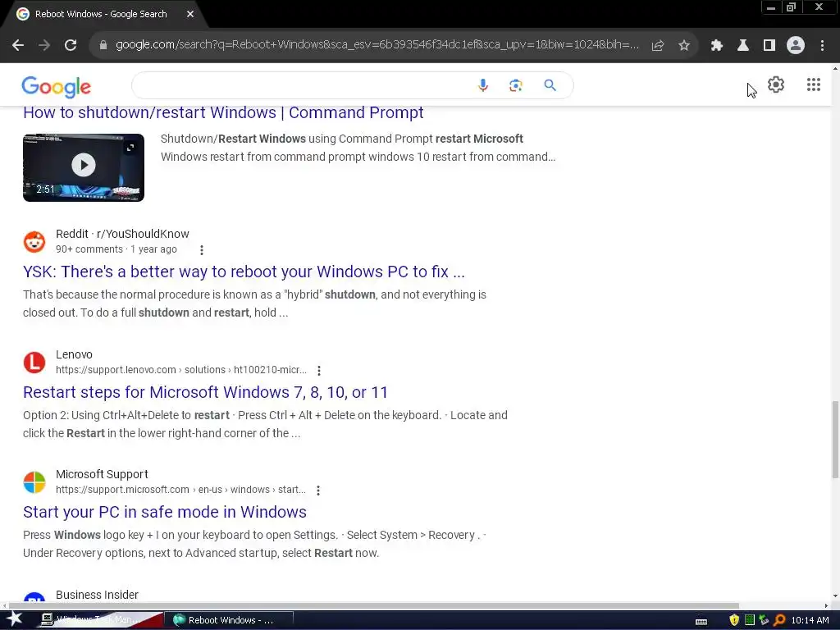The width and height of the screenshot is (840, 630).
Task: Click the Microsoft Support favicon
Action: 34,482
